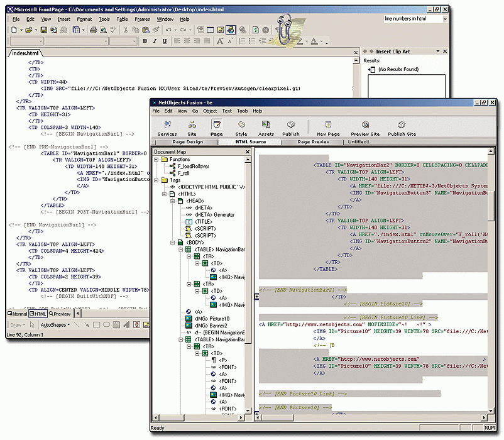Open the Format menu in FrontPage
504x440 pixels.
pos(84,19)
